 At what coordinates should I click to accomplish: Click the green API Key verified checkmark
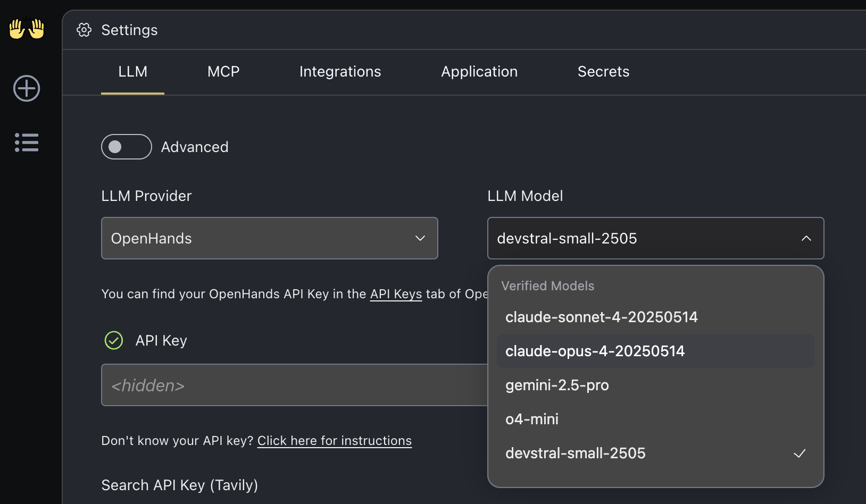click(113, 340)
